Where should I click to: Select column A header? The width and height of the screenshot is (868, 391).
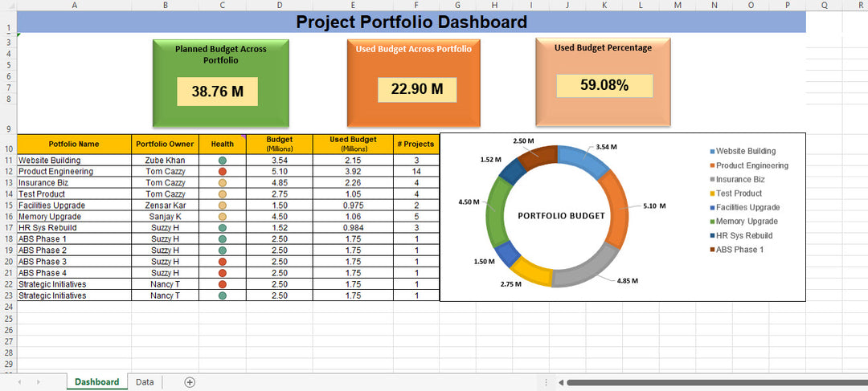coord(74,5)
